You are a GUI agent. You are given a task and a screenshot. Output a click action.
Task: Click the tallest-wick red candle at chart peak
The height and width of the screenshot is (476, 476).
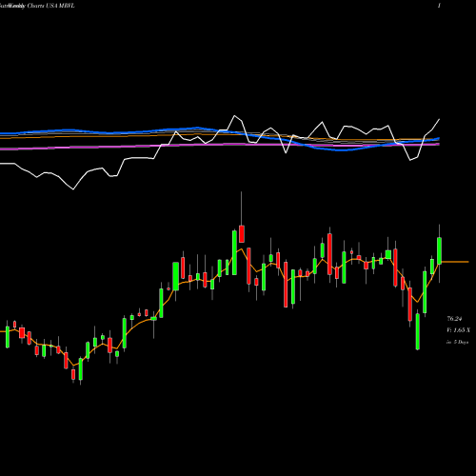click(x=242, y=234)
